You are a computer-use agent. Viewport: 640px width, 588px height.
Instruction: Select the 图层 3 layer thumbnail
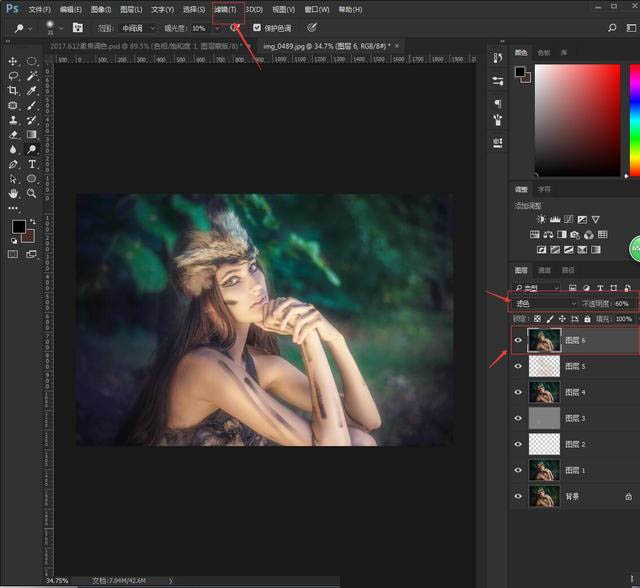(x=544, y=418)
